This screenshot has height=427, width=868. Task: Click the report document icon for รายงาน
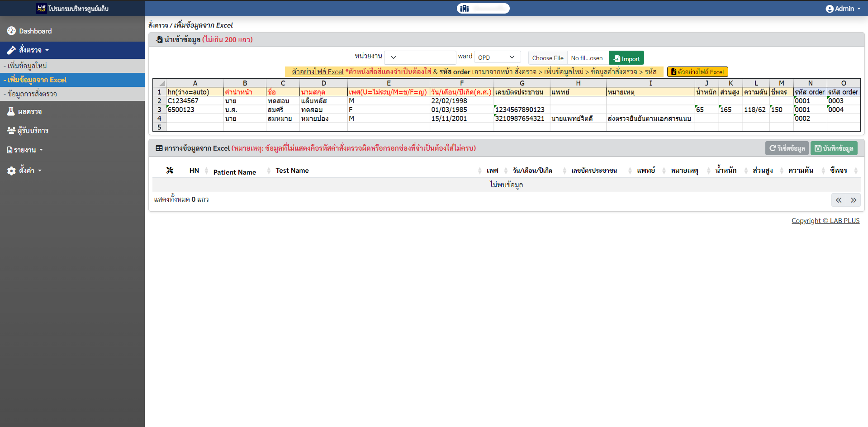click(9, 150)
